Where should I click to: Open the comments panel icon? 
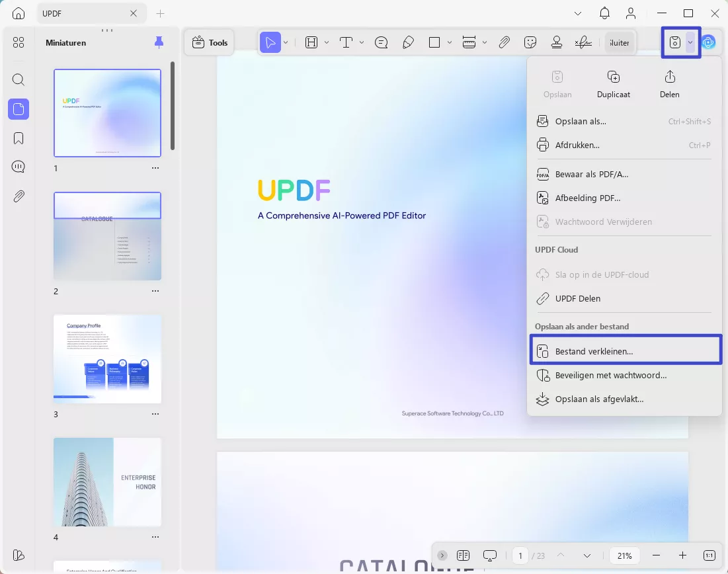(x=19, y=167)
